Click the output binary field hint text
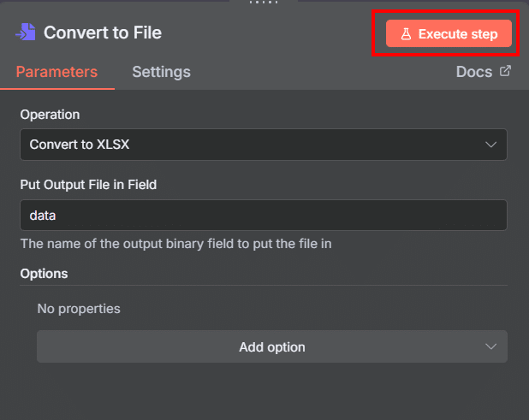Screen dimensions: 529x420 [x=175, y=244]
